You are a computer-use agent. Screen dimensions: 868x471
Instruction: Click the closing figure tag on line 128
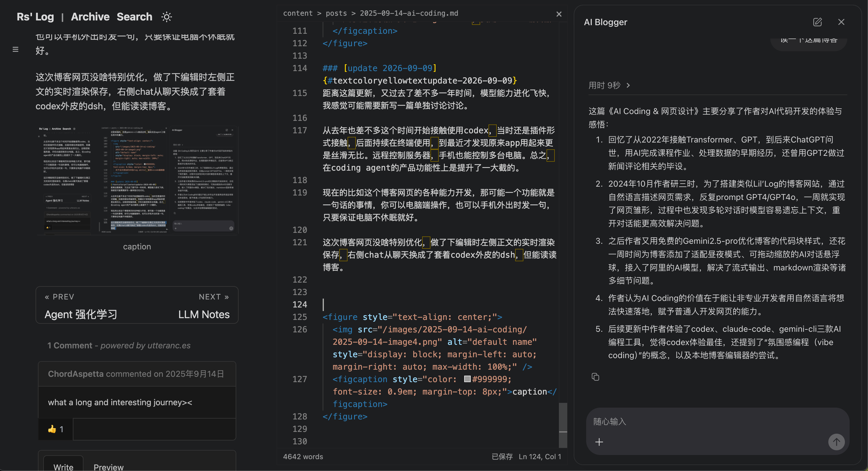tap(345, 416)
